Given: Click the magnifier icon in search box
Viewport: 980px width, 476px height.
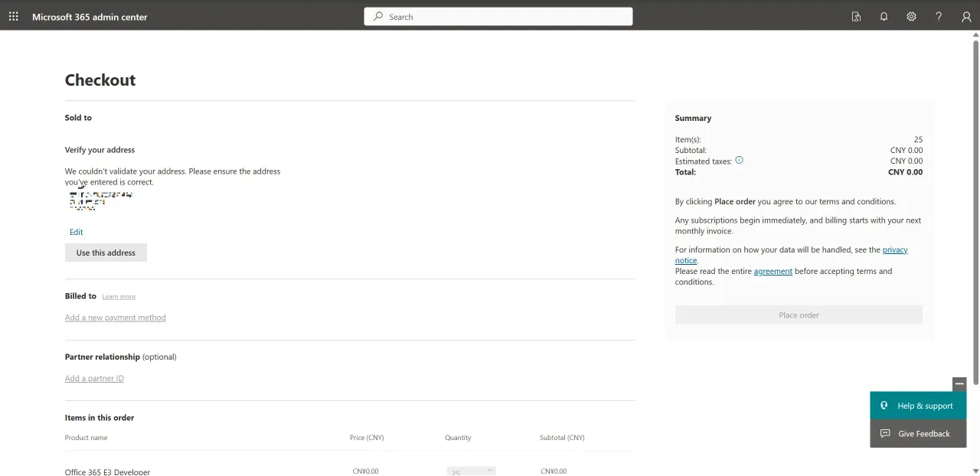Looking at the screenshot, I should click(x=378, y=16).
